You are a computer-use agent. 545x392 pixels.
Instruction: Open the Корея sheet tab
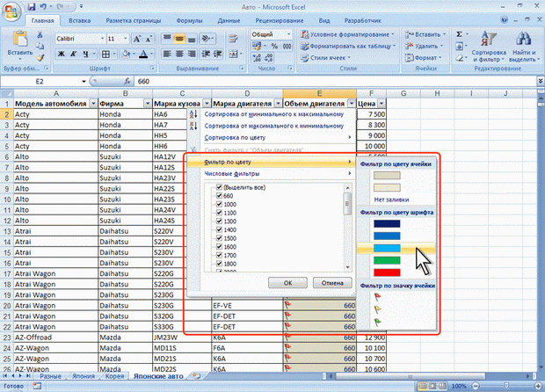tap(114, 376)
